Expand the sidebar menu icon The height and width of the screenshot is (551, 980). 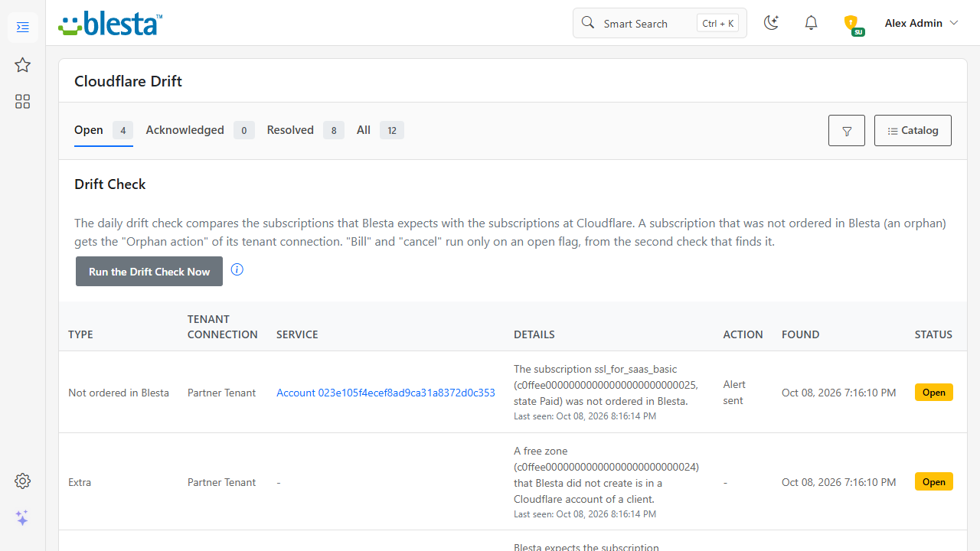[23, 28]
